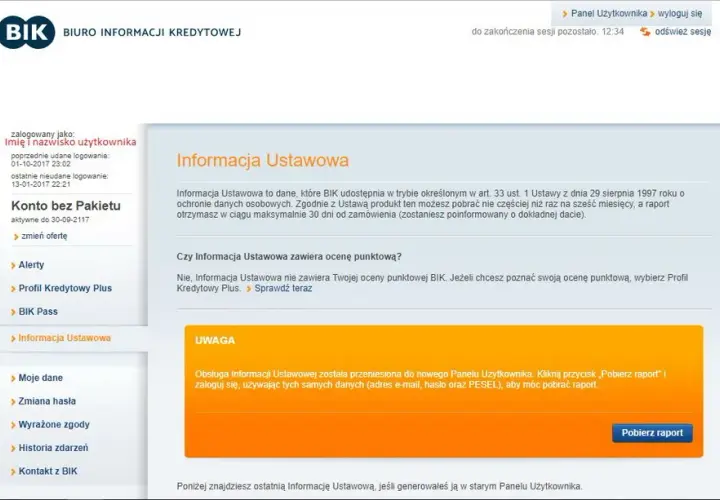Screen dimensions: 720x500
Task: Click arrow icon beside BIK Pass
Action: point(13,312)
